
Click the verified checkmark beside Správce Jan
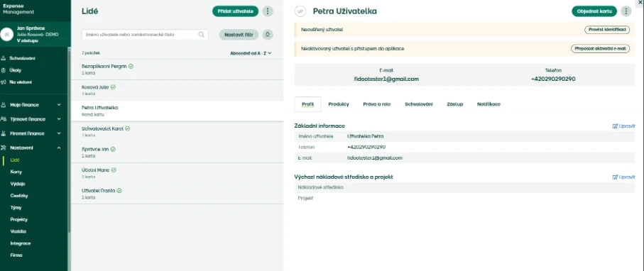coord(113,149)
